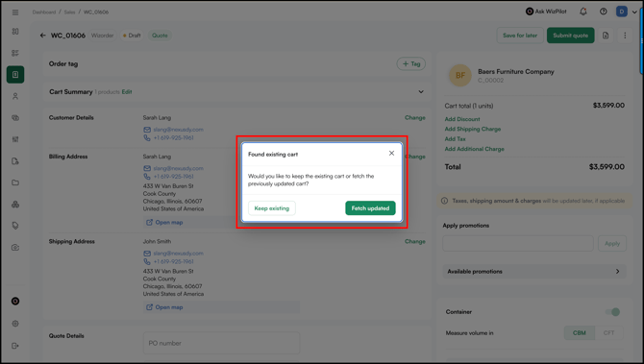Image resolution: width=644 pixels, height=364 pixels.
Task: Click customer email under Customer Details
Action: coord(178,130)
